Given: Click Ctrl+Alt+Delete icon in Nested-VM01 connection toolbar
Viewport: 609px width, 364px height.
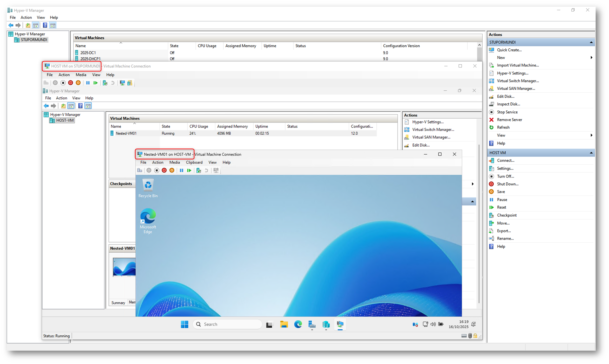Looking at the screenshot, I should tap(140, 171).
